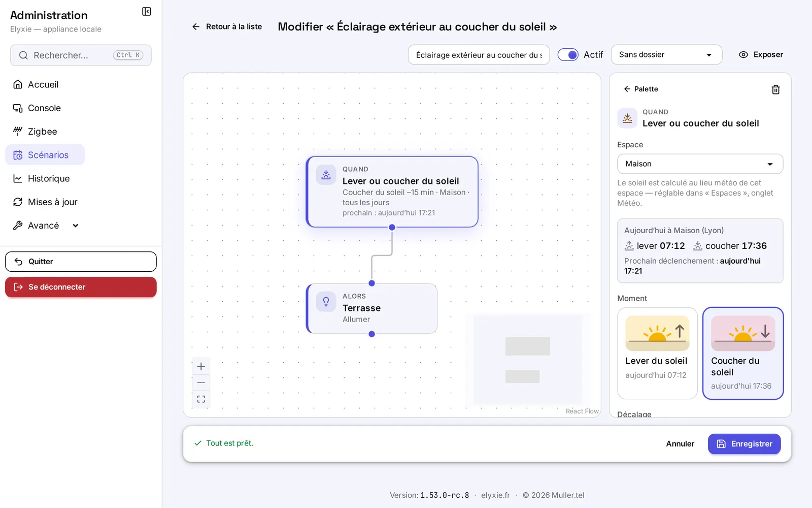Viewport: 812px width, 508px height.
Task: Click the Historique chart icon
Action: pyautogui.click(x=18, y=179)
